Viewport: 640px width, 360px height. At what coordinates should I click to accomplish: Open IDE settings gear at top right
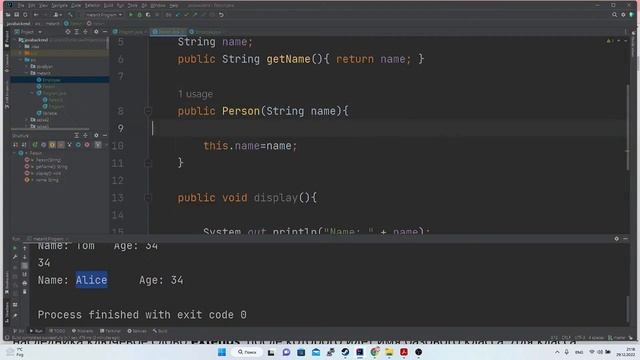pos(623,15)
